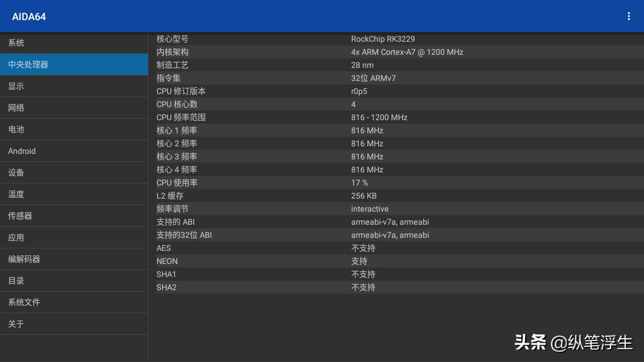Select the CPU 修订版本 label
Screen dimensions: 644x362
tap(181, 91)
